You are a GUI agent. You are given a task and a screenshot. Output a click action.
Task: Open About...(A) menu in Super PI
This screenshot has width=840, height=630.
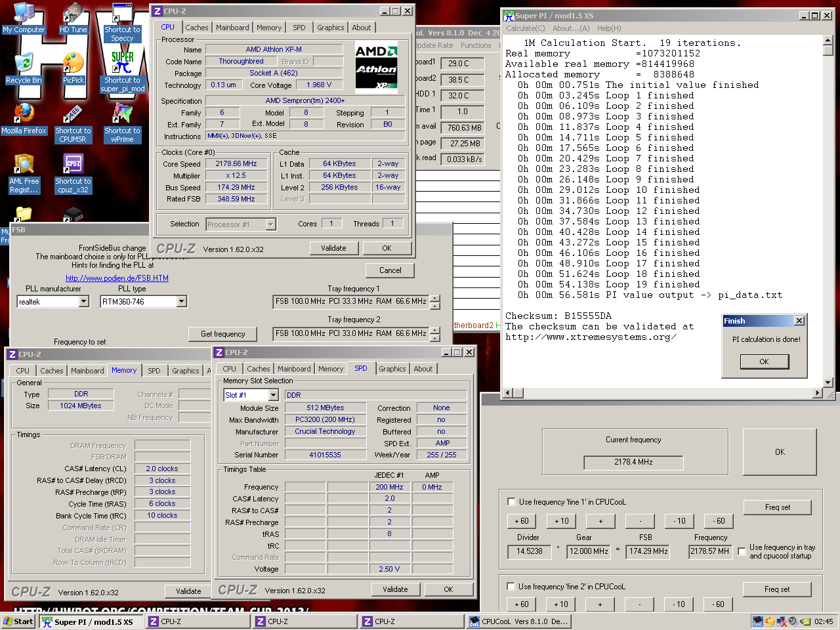pyautogui.click(x=571, y=28)
